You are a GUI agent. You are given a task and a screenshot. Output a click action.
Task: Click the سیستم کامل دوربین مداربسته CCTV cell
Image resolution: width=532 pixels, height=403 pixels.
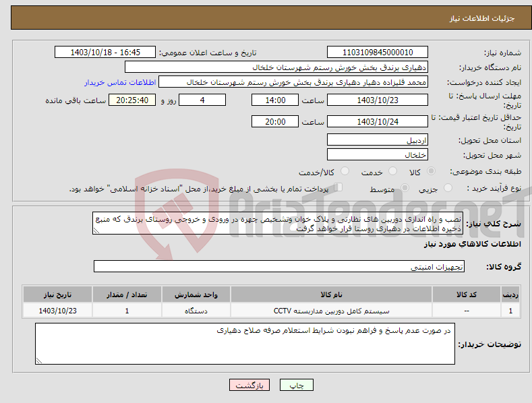pos(331,311)
